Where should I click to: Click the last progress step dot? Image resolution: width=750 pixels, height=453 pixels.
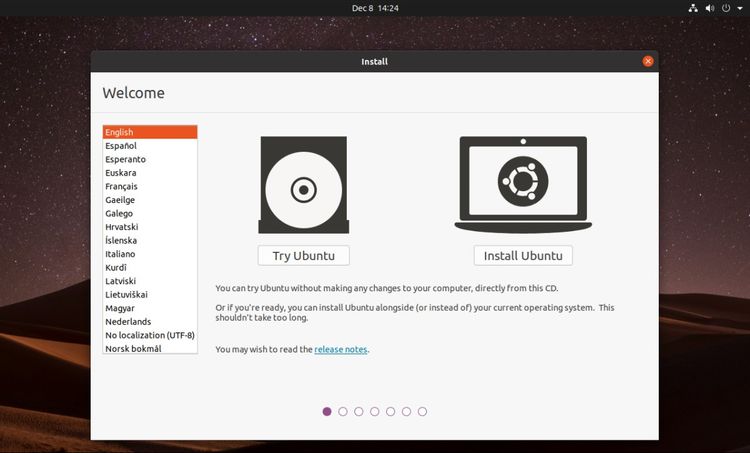click(422, 411)
